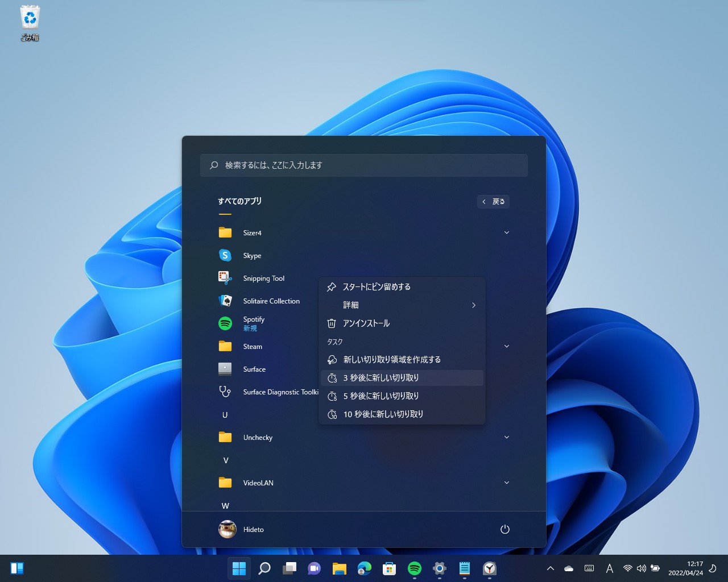This screenshot has height=582, width=728.
Task: Toggle the IME input mode A indicator
Action: coord(609,568)
